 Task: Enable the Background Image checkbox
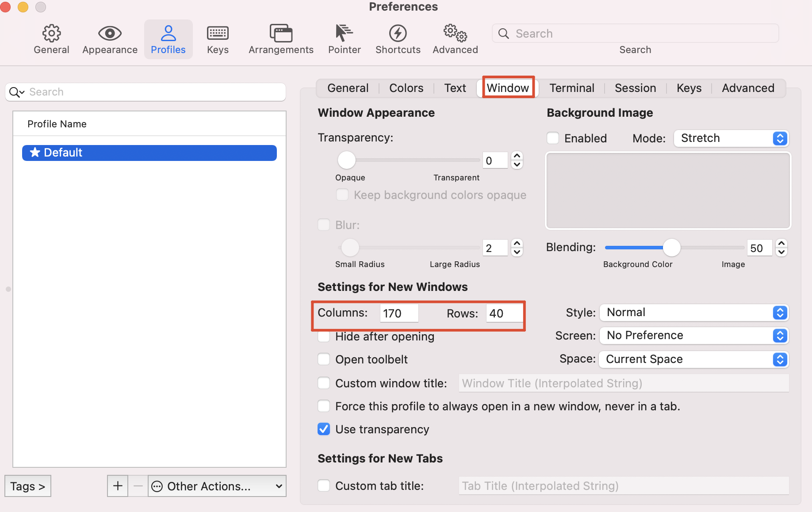click(553, 138)
